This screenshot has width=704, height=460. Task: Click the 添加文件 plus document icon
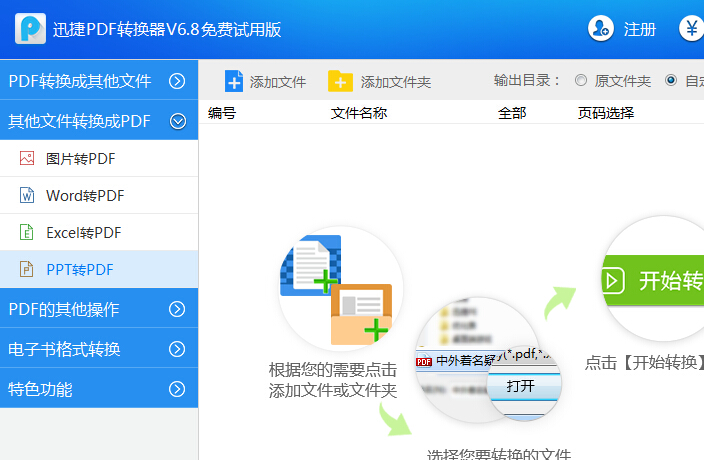pyautogui.click(x=234, y=81)
